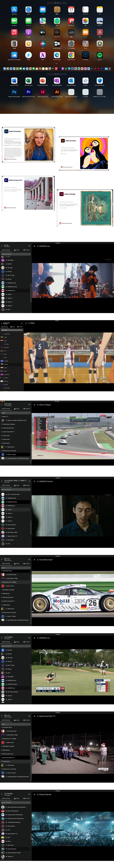Star the MotorTrend FAST TV stream title
Viewport: 114px width, 868px height.
pos(37,716)
